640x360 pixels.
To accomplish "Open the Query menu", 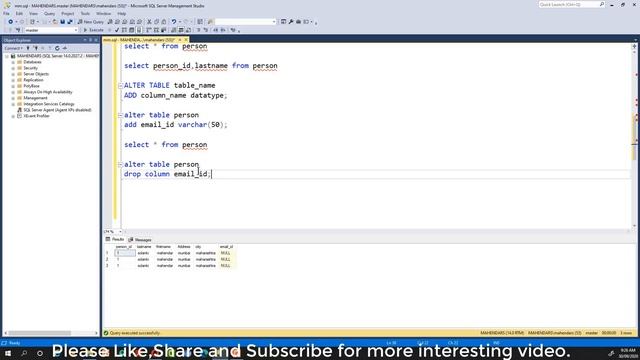I will [x=49, y=13].
